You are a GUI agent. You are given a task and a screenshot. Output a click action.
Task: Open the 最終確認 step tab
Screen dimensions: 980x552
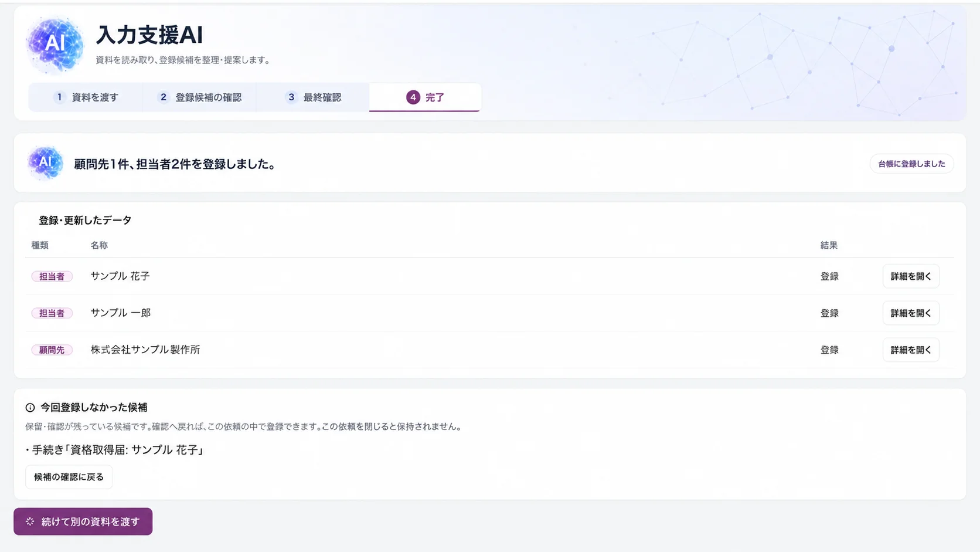(312, 97)
